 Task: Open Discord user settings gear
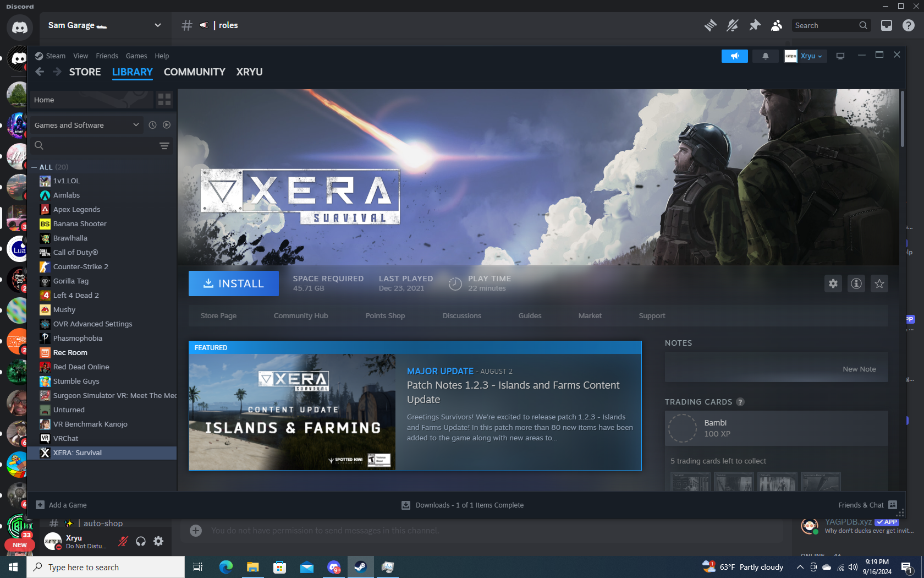pyautogui.click(x=158, y=541)
